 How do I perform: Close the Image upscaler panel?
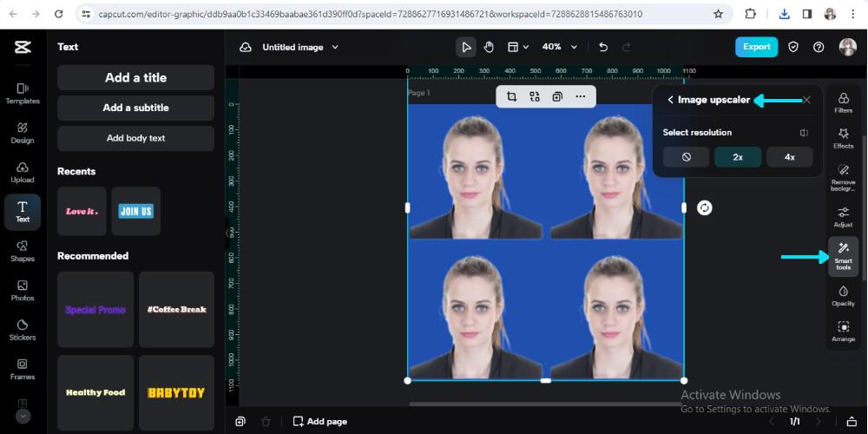(806, 100)
